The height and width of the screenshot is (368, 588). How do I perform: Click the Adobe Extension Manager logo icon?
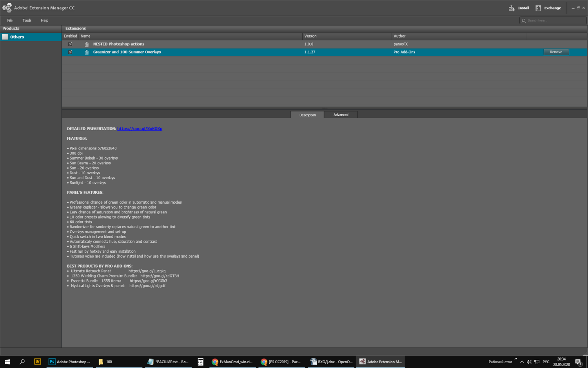click(7, 8)
